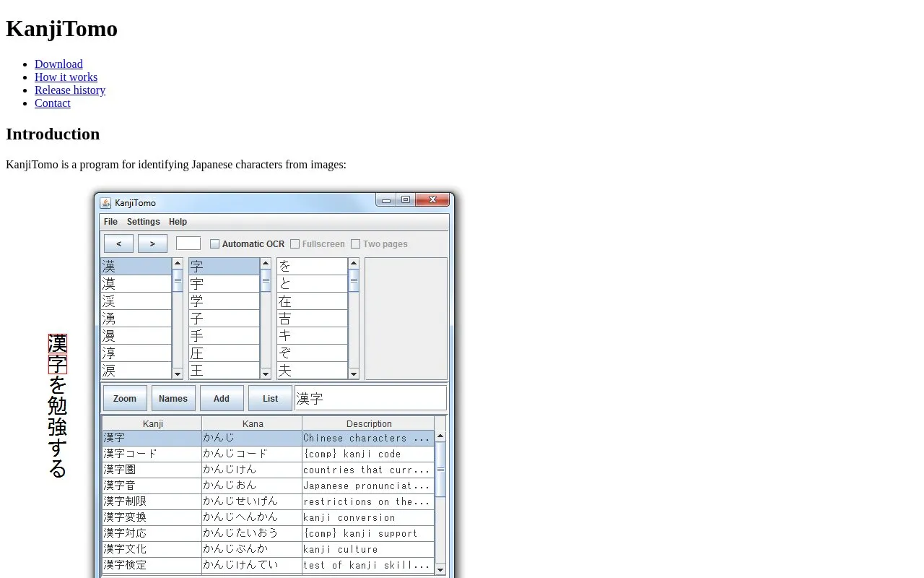Click the 勉 character in the vertical text
The image size is (924, 578).
coord(58,405)
